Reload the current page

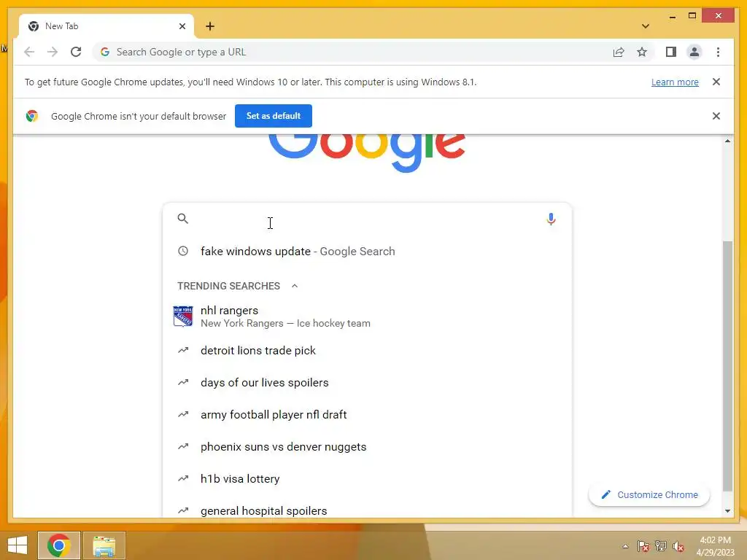pyautogui.click(x=76, y=52)
